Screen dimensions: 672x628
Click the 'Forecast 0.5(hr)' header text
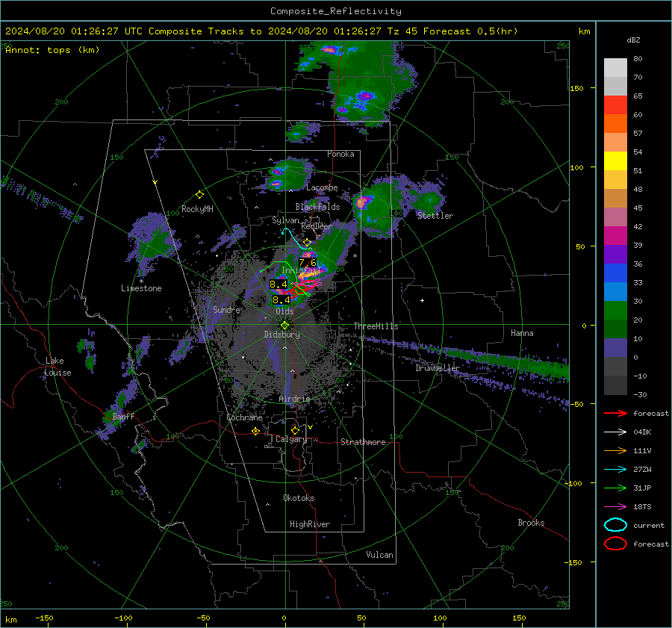point(470,31)
